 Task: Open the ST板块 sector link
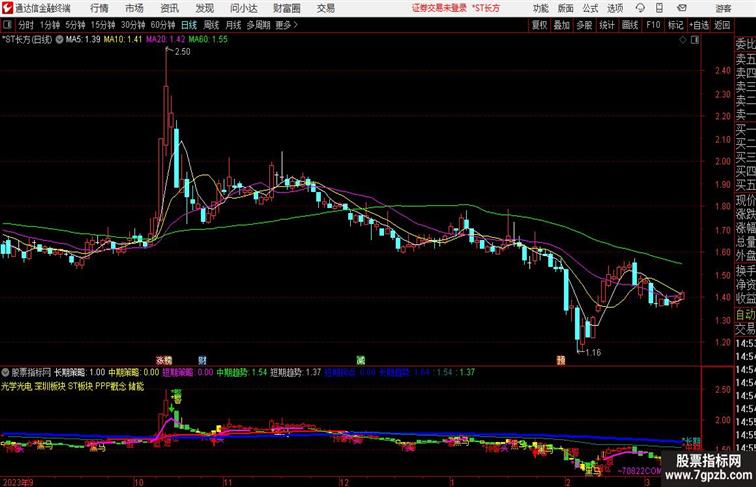[x=81, y=386]
